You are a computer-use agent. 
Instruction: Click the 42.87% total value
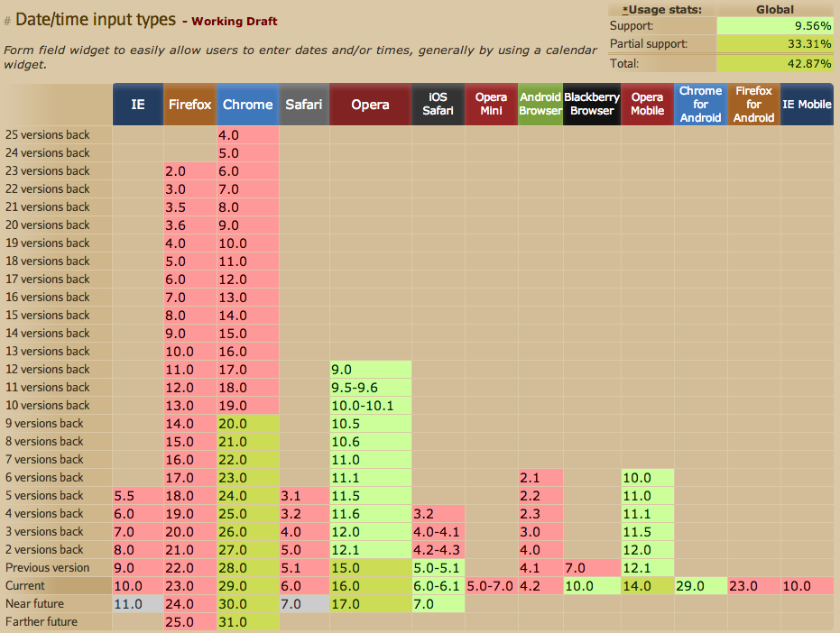pyautogui.click(x=775, y=63)
